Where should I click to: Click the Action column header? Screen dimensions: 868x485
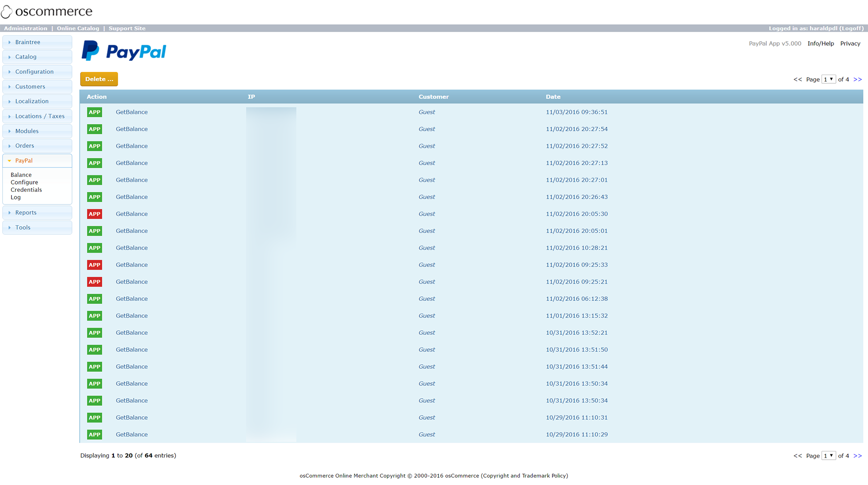point(97,97)
